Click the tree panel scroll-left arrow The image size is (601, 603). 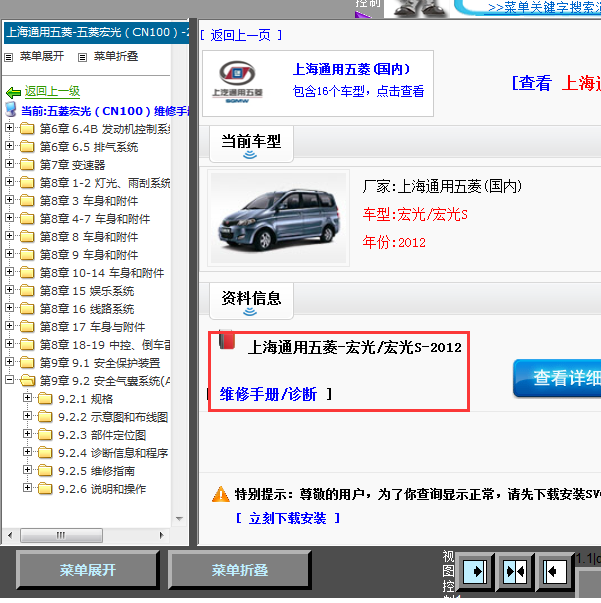(x=10, y=535)
